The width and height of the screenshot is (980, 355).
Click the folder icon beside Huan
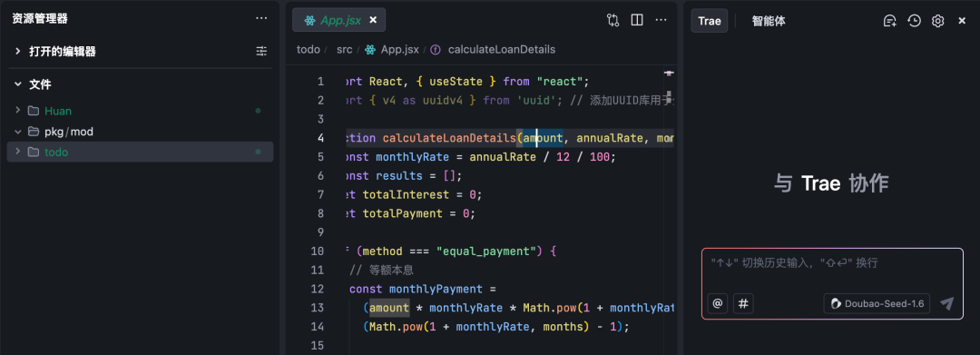tap(34, 111)
